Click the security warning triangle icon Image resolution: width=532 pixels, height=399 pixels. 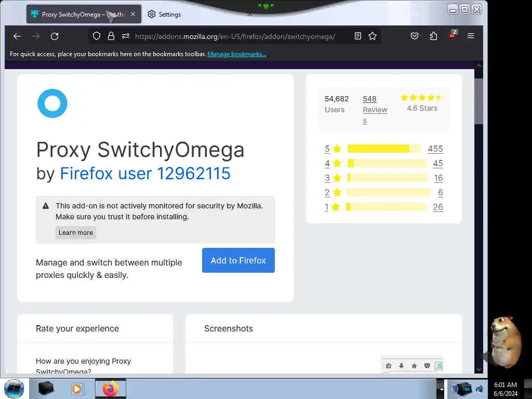(x=46, y=206)
